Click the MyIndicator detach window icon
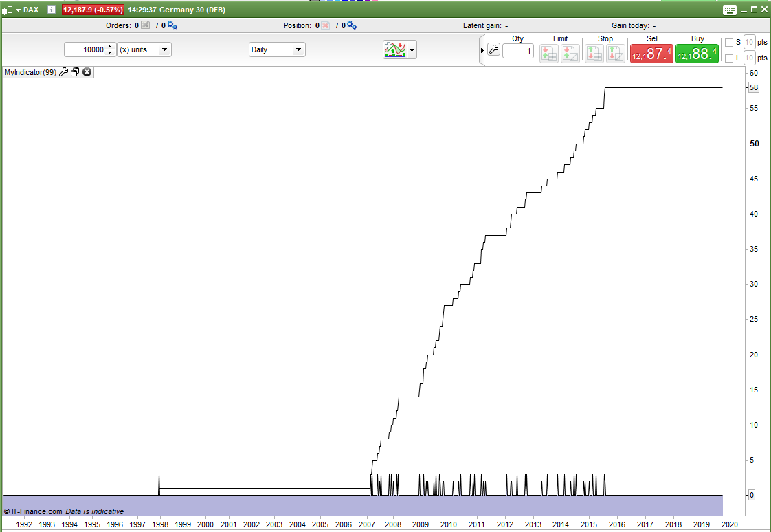771x532 pixels. [x=75, y=72]
